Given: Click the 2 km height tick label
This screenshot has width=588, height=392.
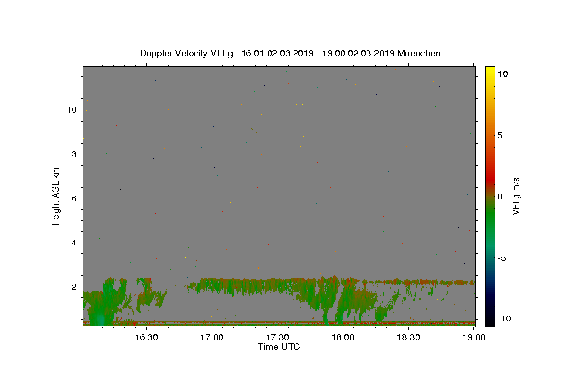Looking at the screenshot, I should tap(74, 287).
